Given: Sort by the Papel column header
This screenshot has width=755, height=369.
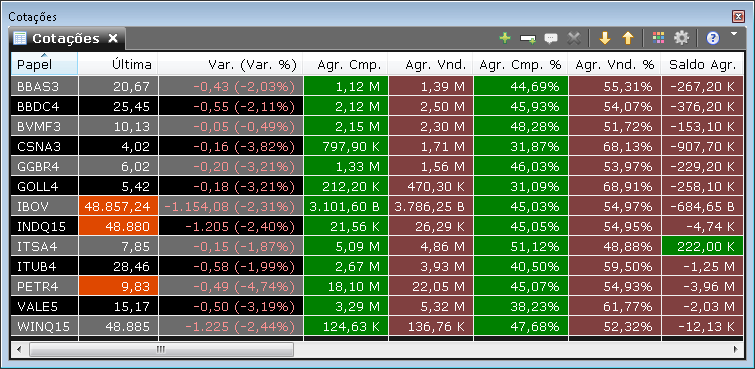Looking at the screenshot, I should (x=44, y=64).
